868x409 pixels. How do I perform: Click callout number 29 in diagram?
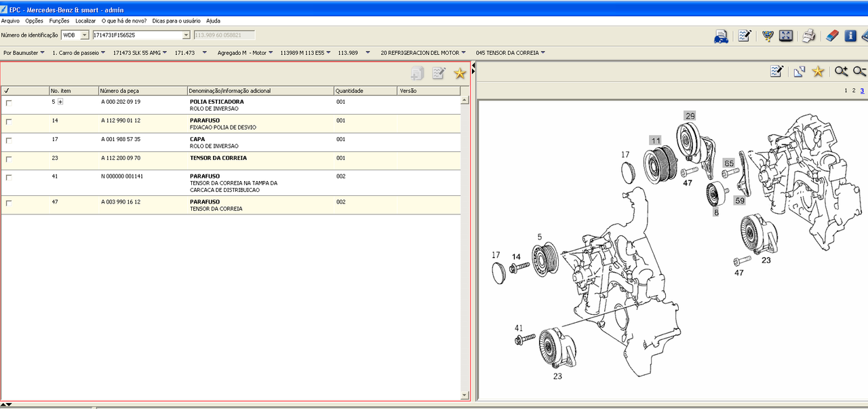click(690, 116)
